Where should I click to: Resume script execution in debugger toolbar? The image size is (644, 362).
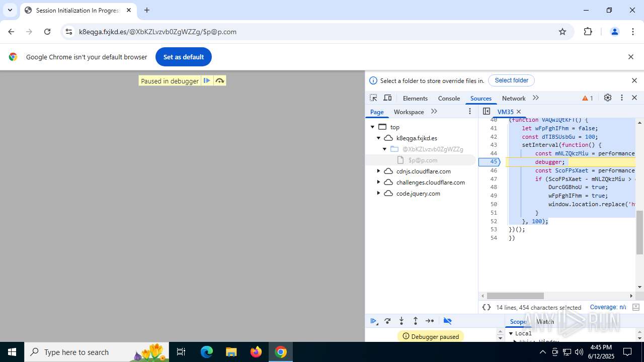(x=374, y=321)
